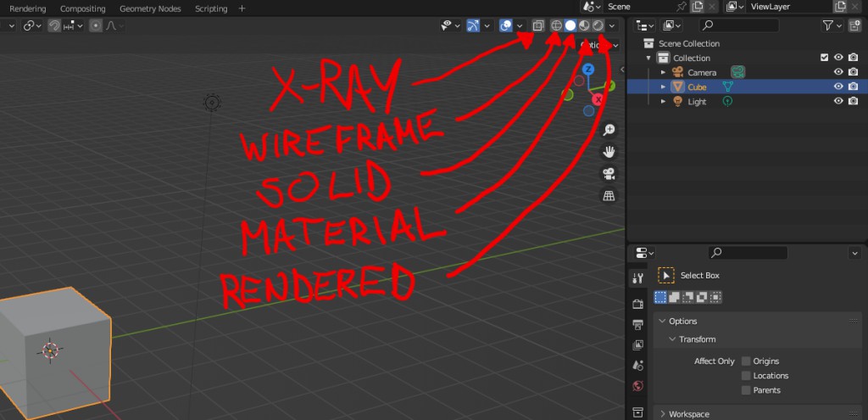Select the pan hand viewport icon

pos(609,152)
